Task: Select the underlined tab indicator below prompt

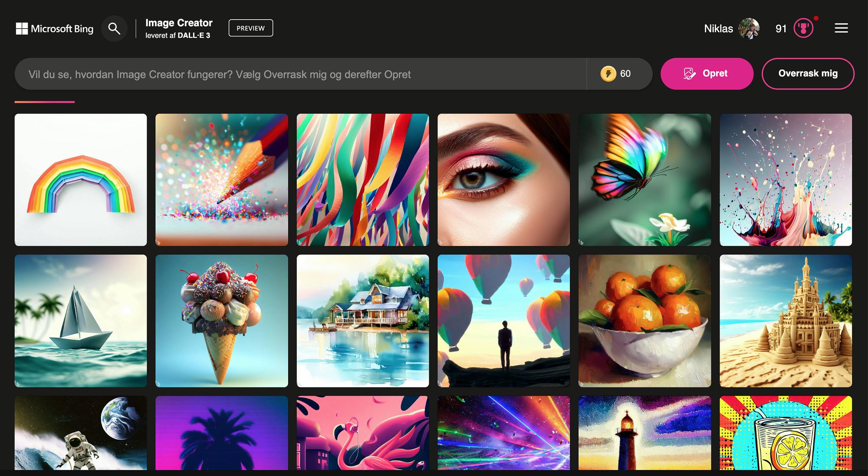Action: (45, 102)
